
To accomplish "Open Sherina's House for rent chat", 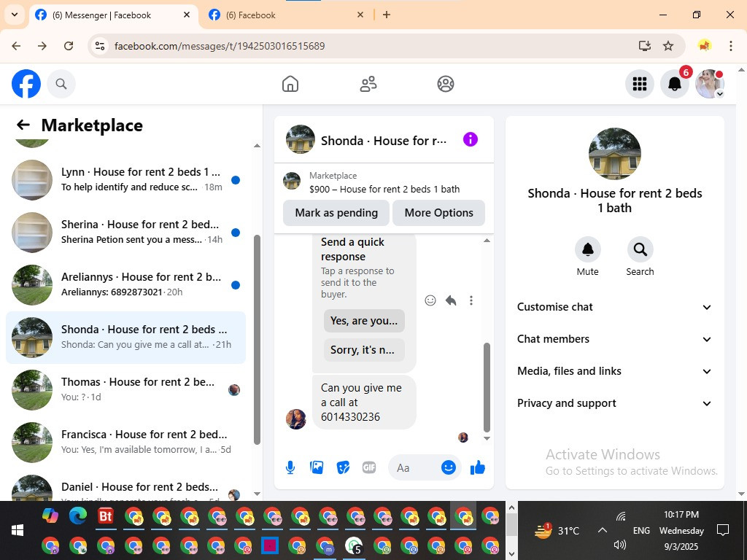I will click(125, 233).
